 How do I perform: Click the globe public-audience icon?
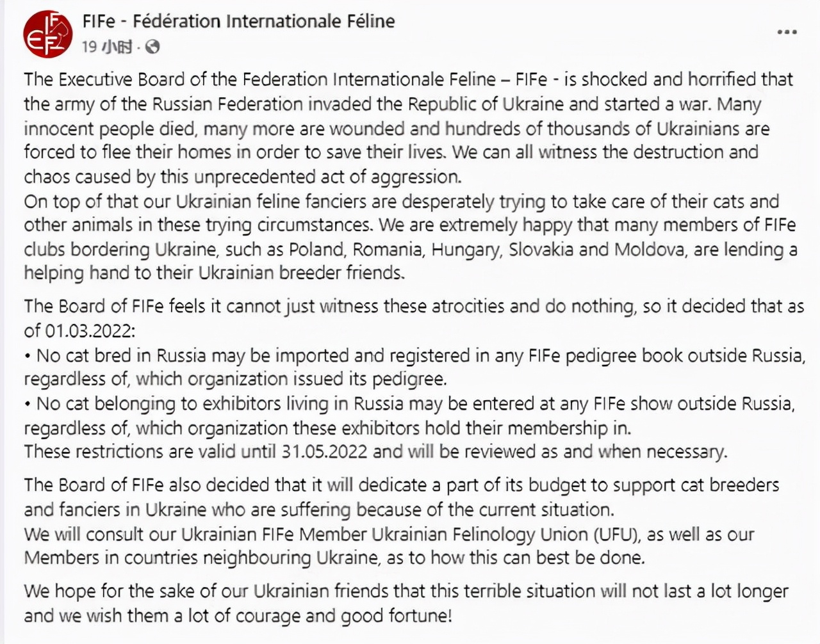click(152, 46)
